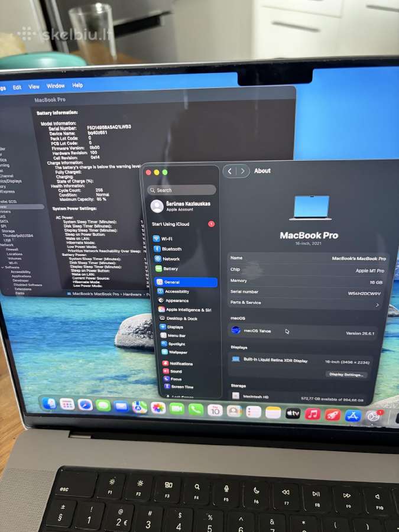The image size is (399, 532).
Task: Open Wi-Fi settings in the sidebar
Action: (x=162, y=239)
